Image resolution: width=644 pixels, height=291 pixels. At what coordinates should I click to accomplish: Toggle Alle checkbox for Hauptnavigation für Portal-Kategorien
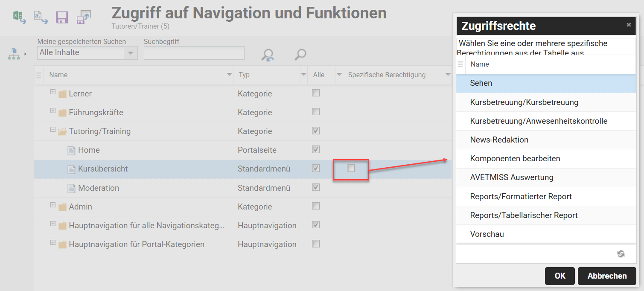coord(316,244)
